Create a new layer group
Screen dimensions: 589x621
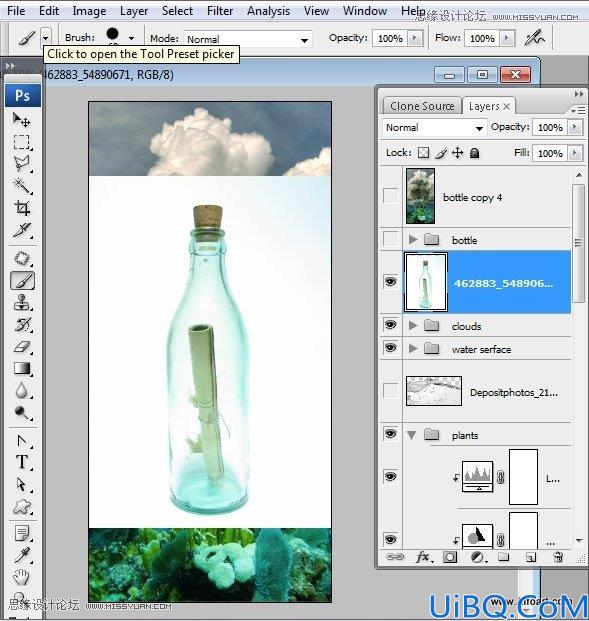coord(503,557)
